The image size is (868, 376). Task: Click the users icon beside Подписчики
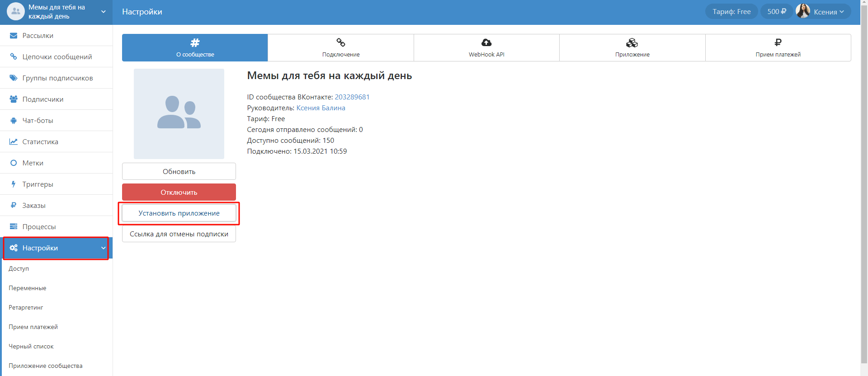(x=14, y=99)
